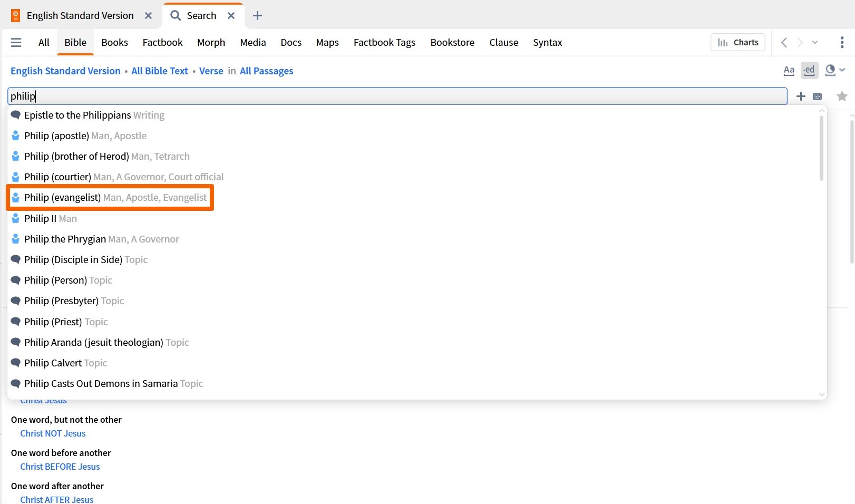The image size is (855, 504).
Task: Switch to the Bookstore tab
Action: (x=452, y=43)
